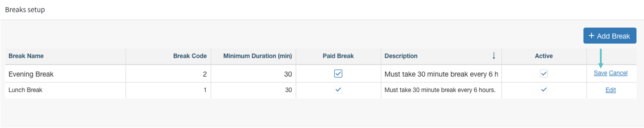Save the Evening Break row
Image resolution: width=644 pixels, height=128 pixels.
coord(600,73)
